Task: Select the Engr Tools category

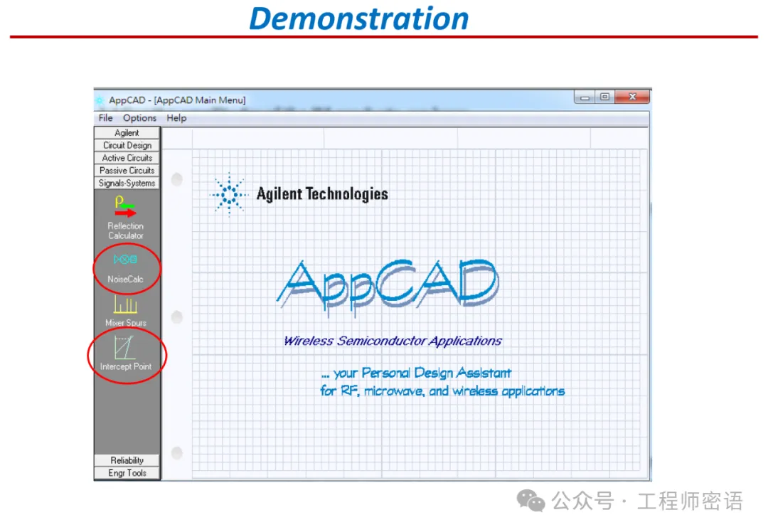Action: click(127, 473)
